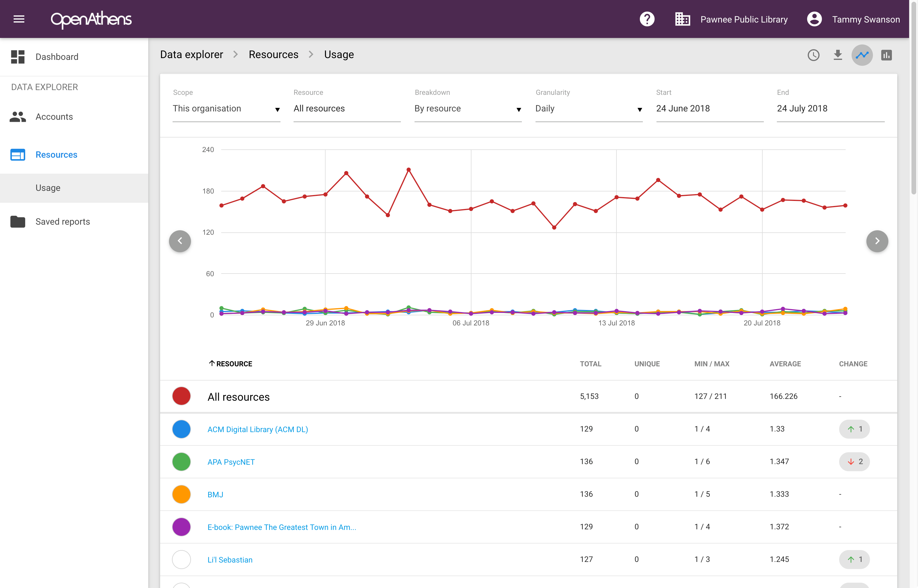Click the help question mark icon
The height and width of the screenshot is (588, 918).
point(647,19)
